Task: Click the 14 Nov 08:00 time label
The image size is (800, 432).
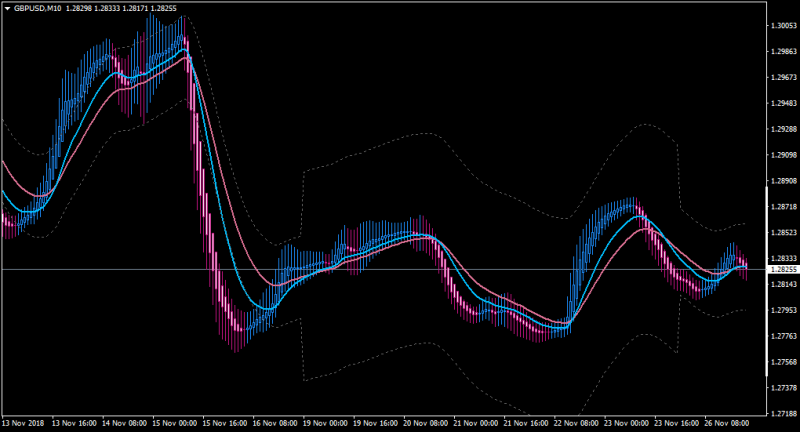Action: [x=124, y=423]
